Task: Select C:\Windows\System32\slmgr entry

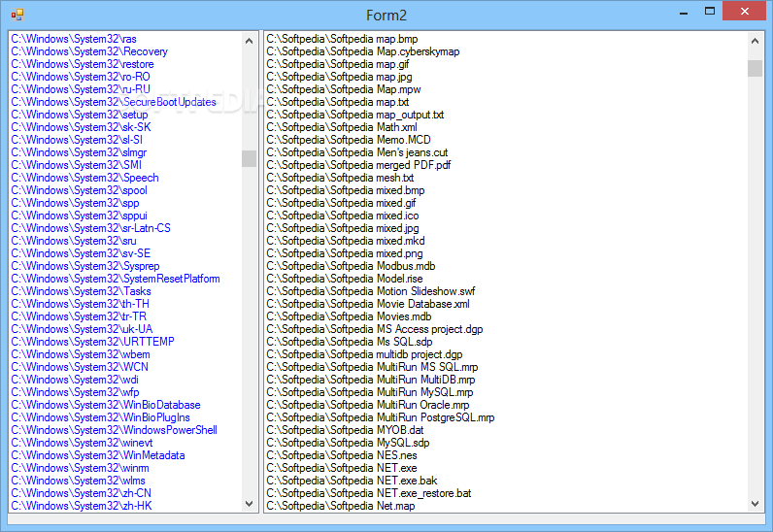Action: pyautogui.click(x=79, y=152)
